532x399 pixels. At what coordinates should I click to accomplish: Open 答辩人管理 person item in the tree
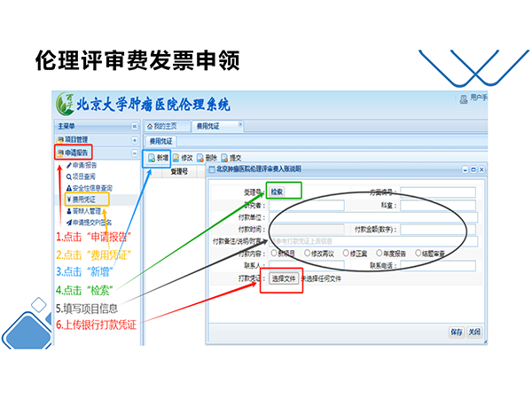coord(84,211)
